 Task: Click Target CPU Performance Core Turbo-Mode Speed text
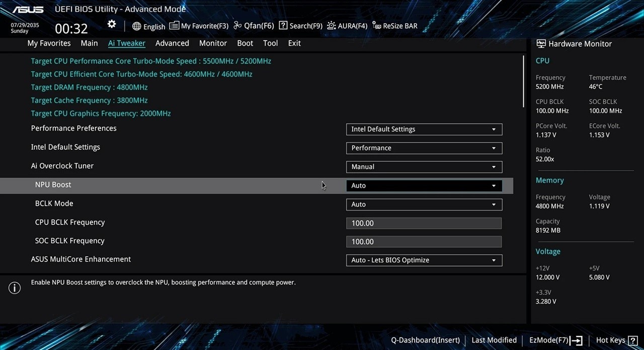coord(151,61)
